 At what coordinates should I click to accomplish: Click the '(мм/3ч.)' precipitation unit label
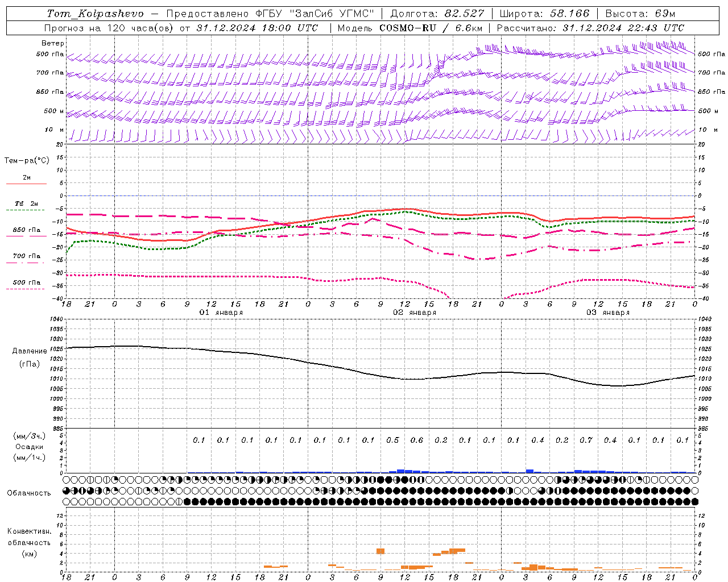pos(30,436)
